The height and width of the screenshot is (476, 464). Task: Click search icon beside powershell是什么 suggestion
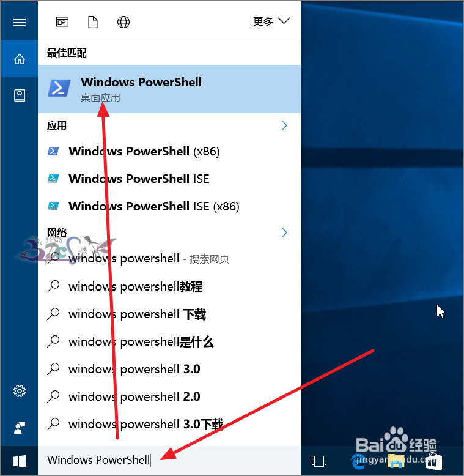[x=53, y=341]
